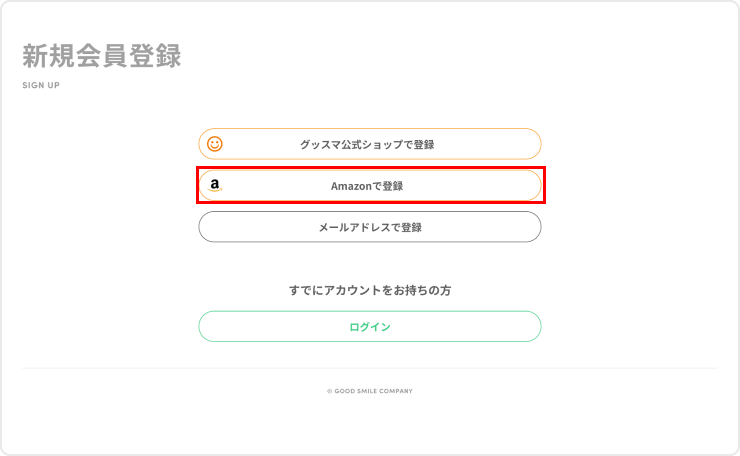This screenshot has width=740, height=456.
Task: Register with グッスマ公式ショップで登録 button
Action: (369, 144)
